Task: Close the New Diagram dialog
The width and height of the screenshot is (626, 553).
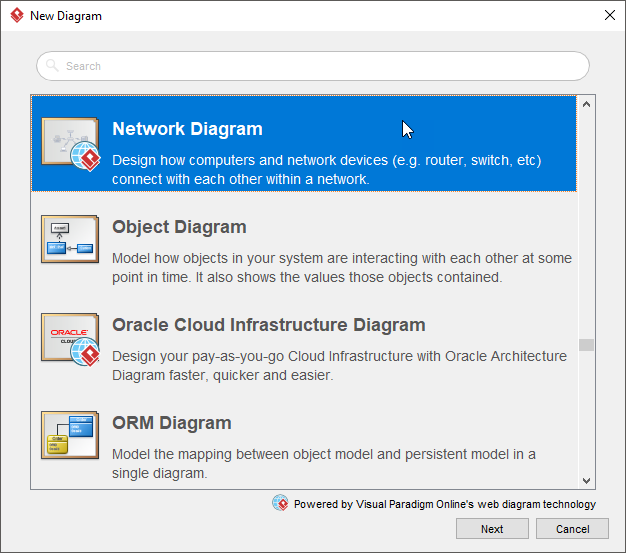Action: tap(609, 16)
